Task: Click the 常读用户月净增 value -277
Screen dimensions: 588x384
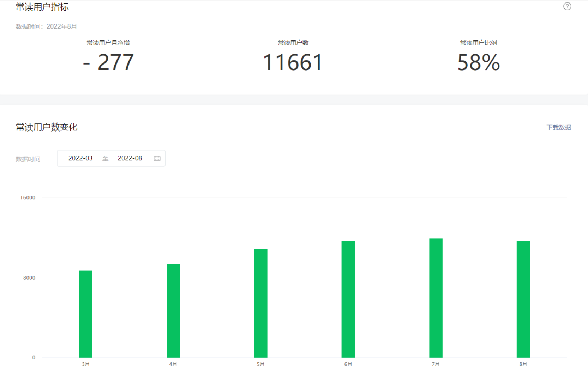Action: [108, 62]
